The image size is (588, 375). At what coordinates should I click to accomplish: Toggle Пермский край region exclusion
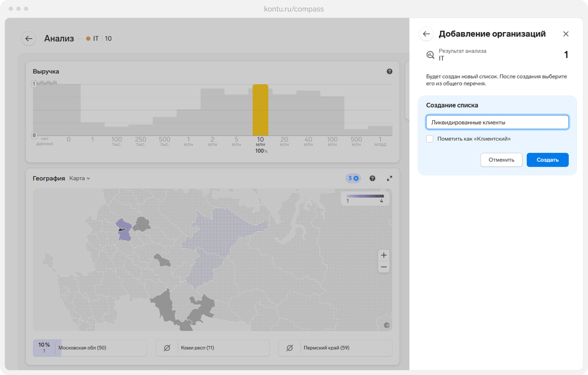(290, 348)
